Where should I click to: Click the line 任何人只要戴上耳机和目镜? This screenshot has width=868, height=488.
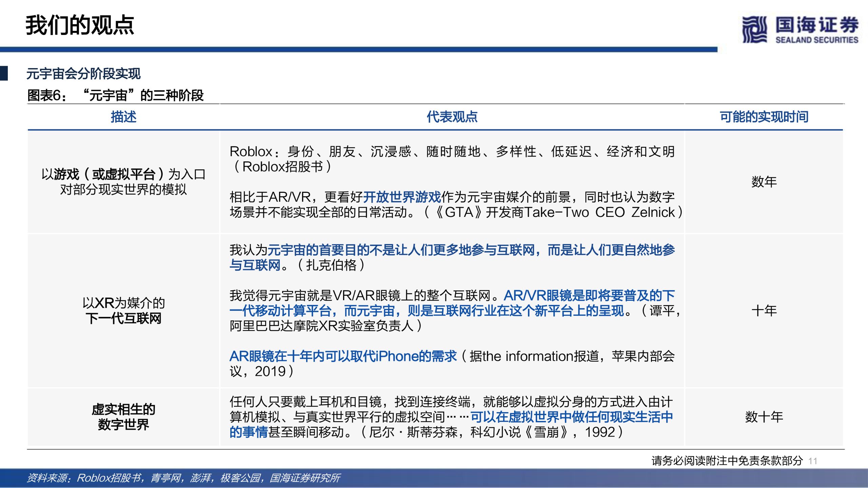[x=305, y=402]
